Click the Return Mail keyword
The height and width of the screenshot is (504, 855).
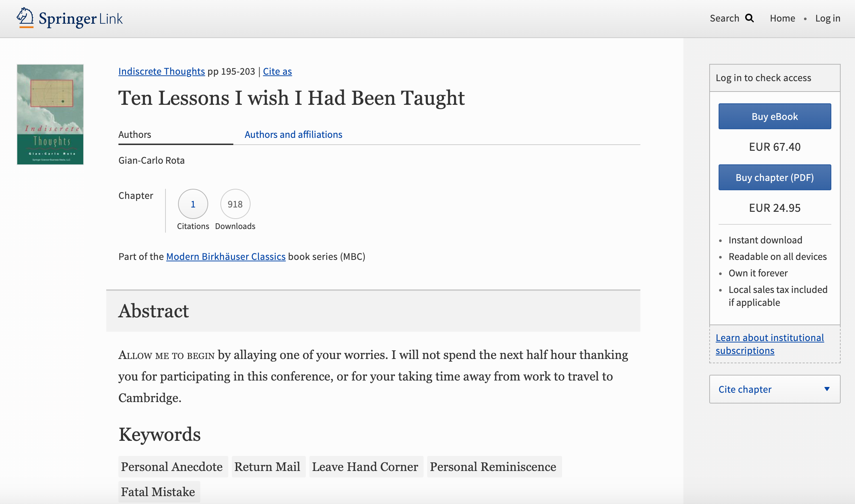click(268, 467)
